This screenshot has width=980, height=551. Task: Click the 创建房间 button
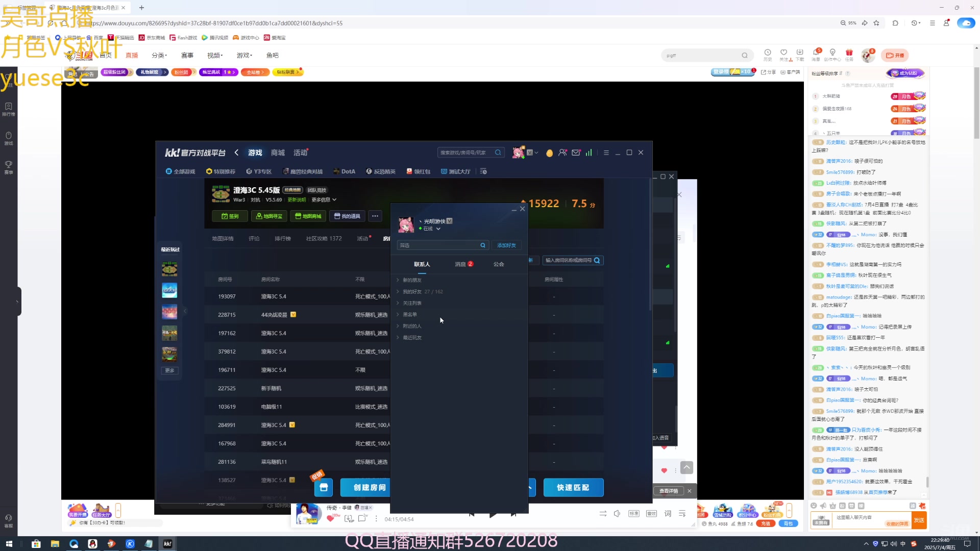[365, 488]
